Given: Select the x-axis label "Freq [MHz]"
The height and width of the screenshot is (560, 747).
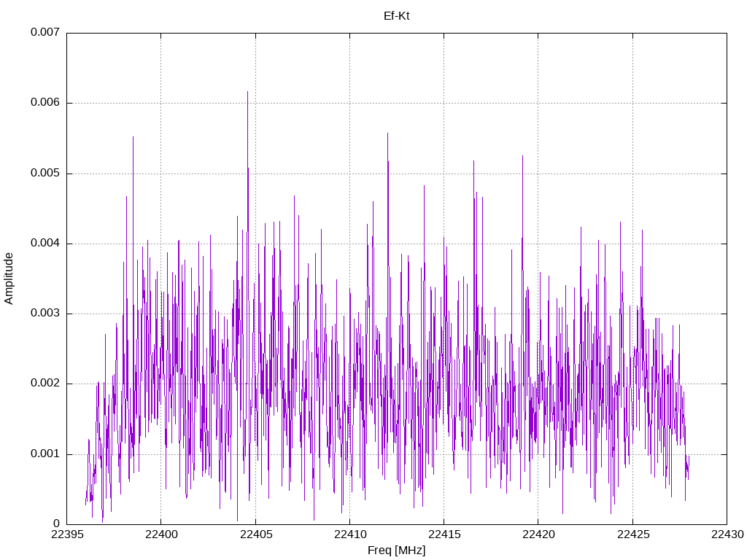Looking at the screenshot, I should (x=396, y=550).
